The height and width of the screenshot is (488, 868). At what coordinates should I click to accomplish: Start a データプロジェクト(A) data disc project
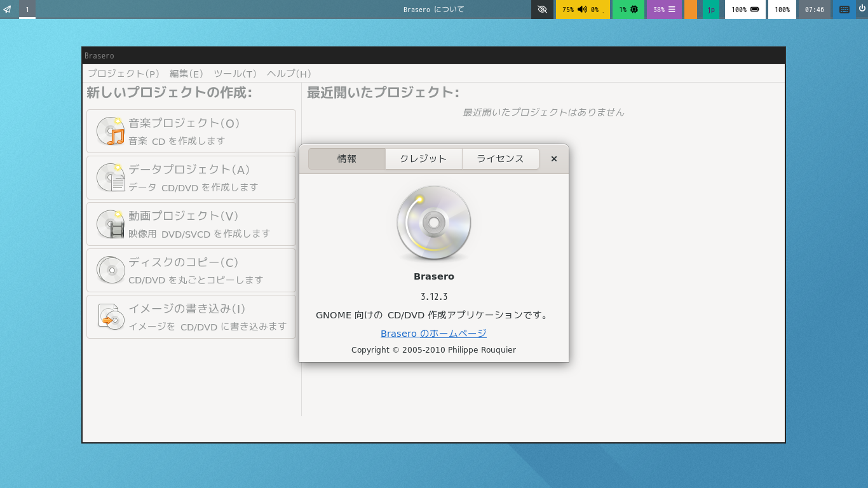tap(191, 177)
